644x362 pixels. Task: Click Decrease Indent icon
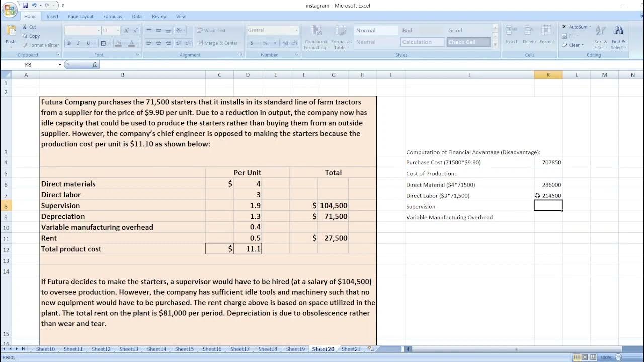pos(179,43)
